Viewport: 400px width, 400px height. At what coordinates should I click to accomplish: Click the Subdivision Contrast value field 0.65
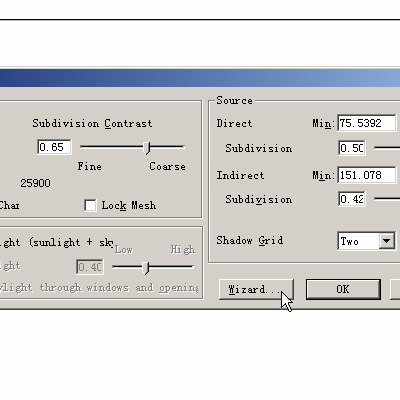(x=54, y=147)
